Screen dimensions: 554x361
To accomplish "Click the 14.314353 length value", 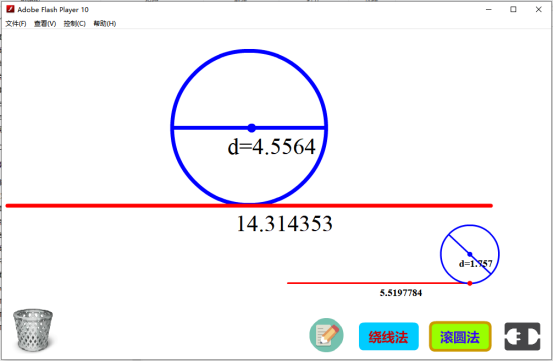I will tap(284, 224).
